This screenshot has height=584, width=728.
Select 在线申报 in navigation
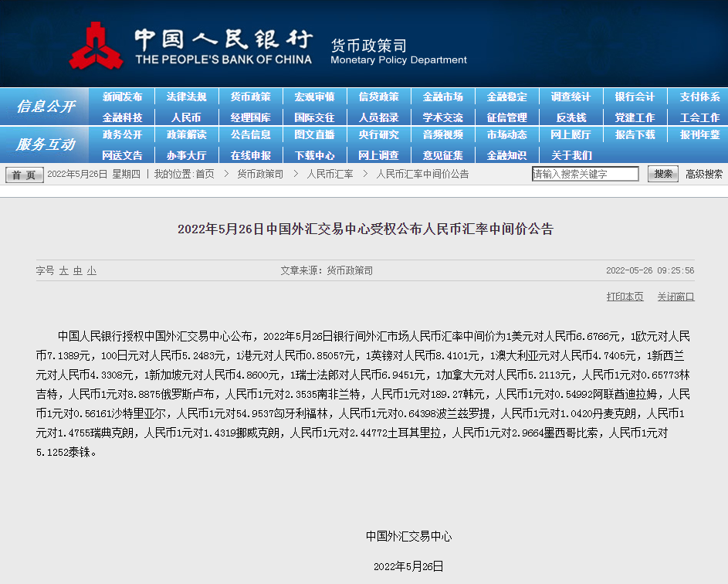250,155
